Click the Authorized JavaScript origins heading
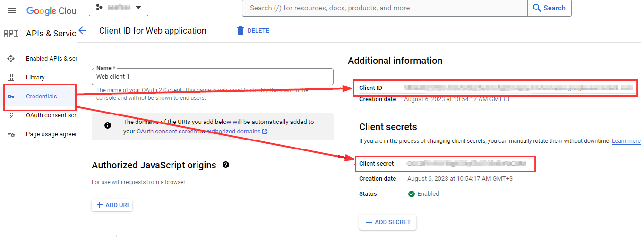This screenshot has width=644, height=237. (154, 165)
